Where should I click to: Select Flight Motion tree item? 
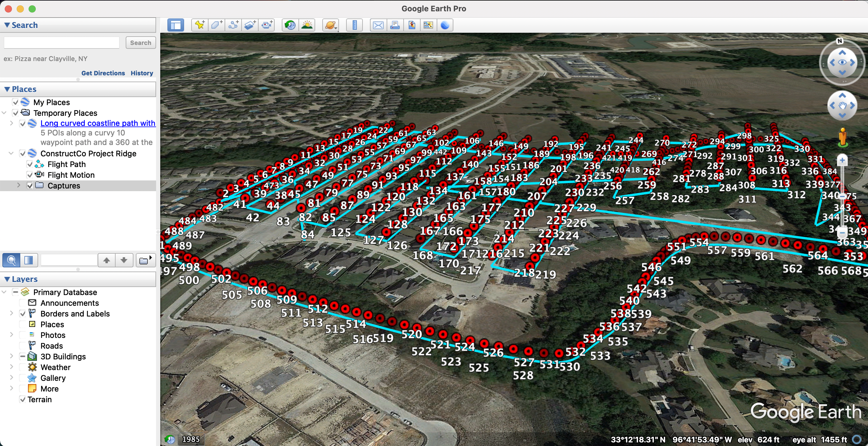tap(71, 175)
